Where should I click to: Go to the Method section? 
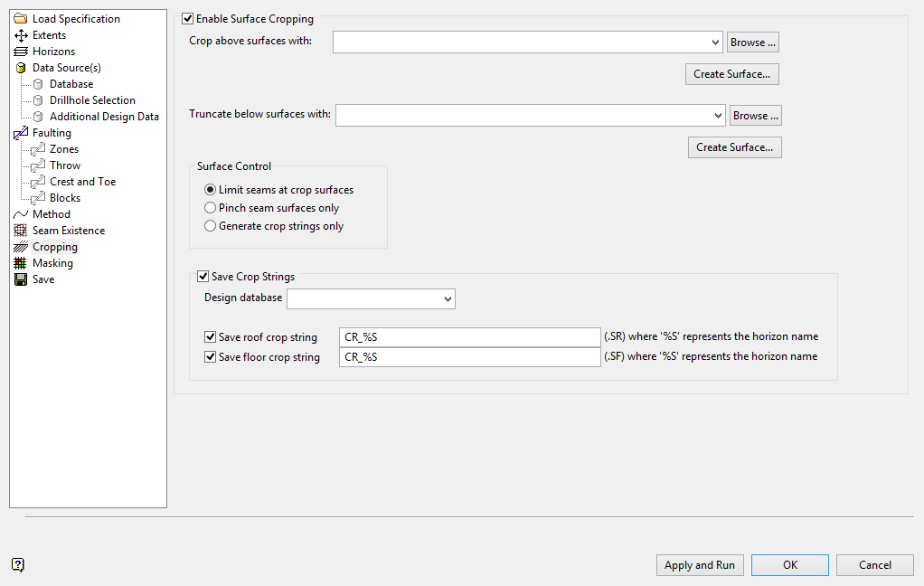click(x=52, y=214)
